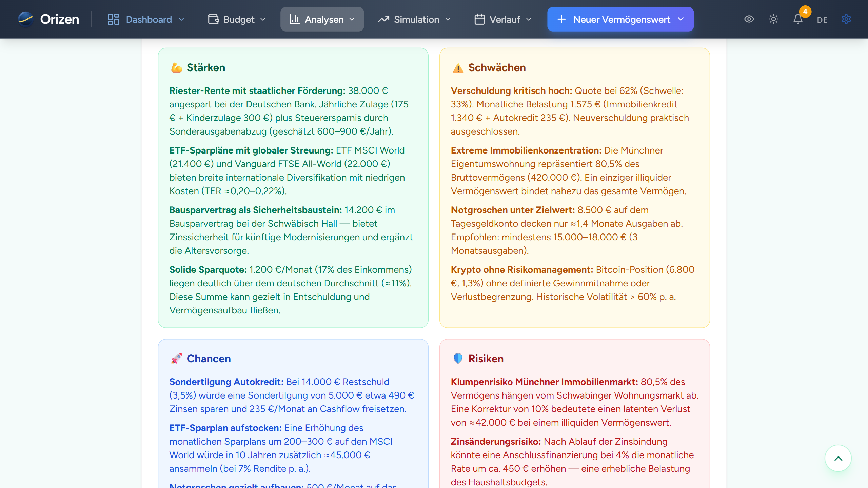Open notifications via the bell icon
The image size is (868, 488).
[798, 20]
